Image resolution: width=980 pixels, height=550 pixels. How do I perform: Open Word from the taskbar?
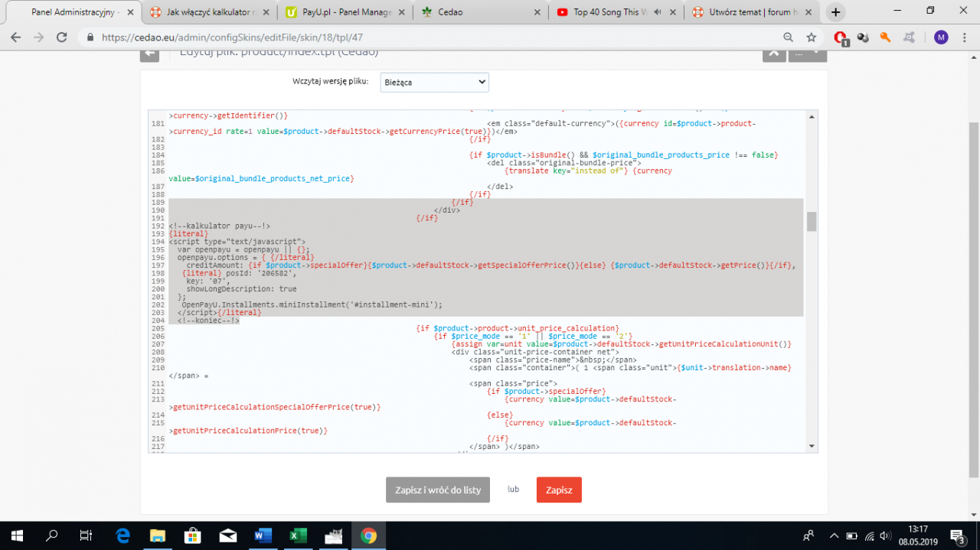click(x=263, y=535)
